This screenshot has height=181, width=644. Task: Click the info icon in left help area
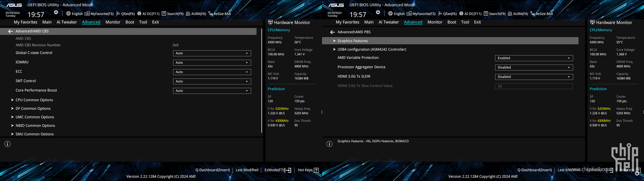pos(7,144)
